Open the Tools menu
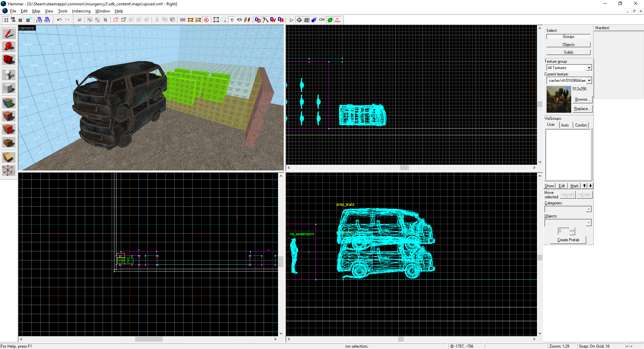This screenshot has width=644, height=349. coord(62,11)
